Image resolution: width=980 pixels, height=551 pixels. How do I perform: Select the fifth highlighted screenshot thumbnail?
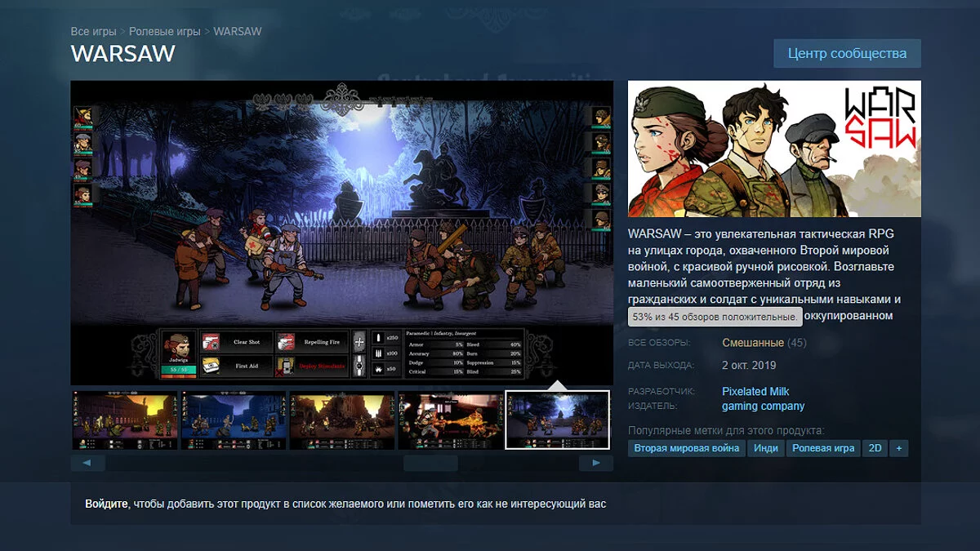pyautogui.click(x=558, y=420)
